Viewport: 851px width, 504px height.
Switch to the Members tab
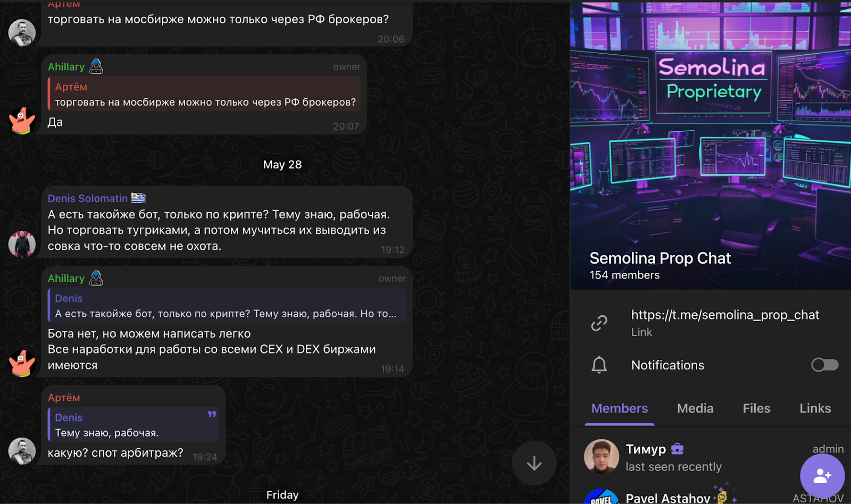pyautogui.click(x=620, y=408)
